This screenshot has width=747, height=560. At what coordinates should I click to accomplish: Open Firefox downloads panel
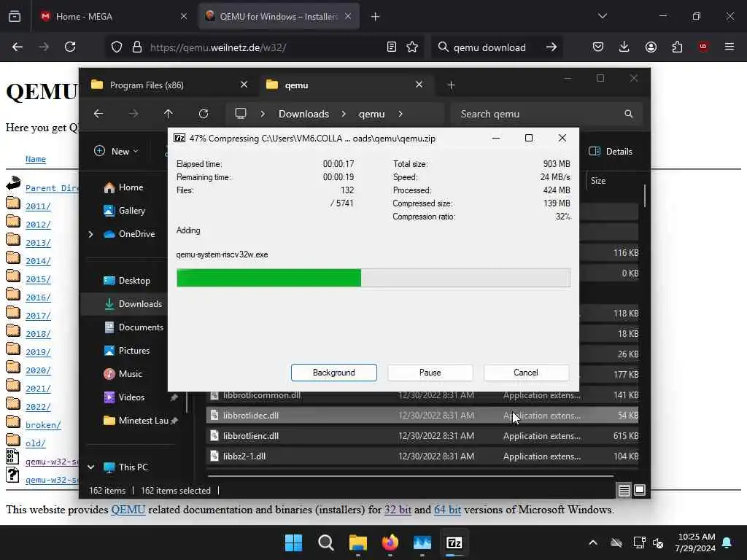coord(624,47)
